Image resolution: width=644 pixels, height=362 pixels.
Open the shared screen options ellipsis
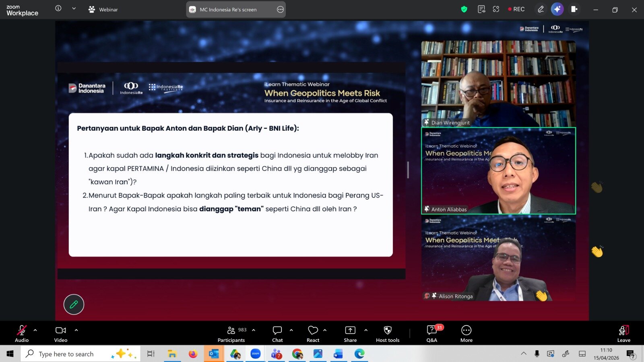(x=280, y=10)
